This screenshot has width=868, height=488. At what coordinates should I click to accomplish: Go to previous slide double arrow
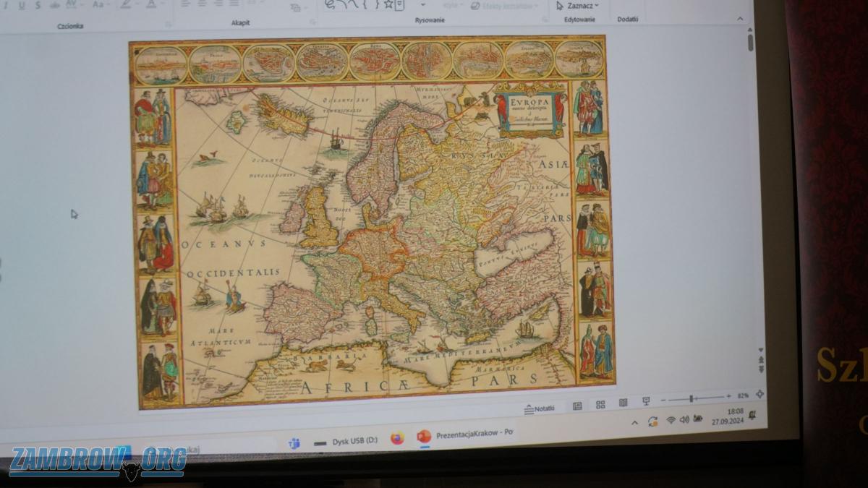(760, 358)
